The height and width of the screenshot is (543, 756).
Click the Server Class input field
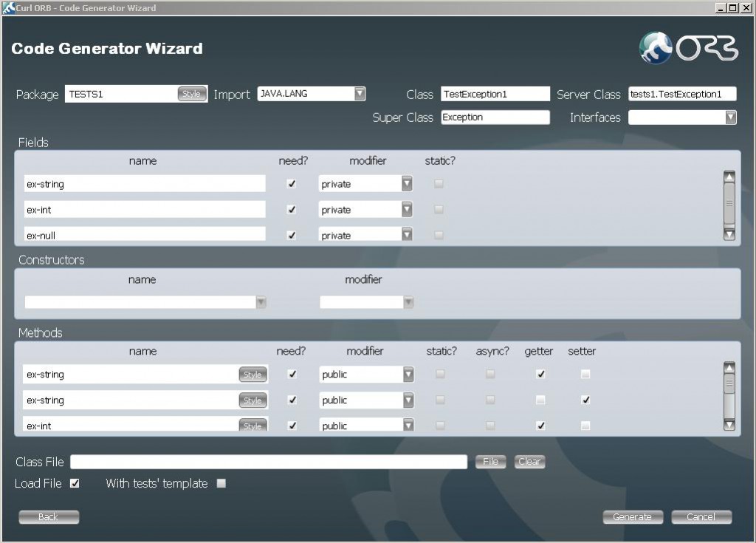pyautogui.click(x=682, y=94)
